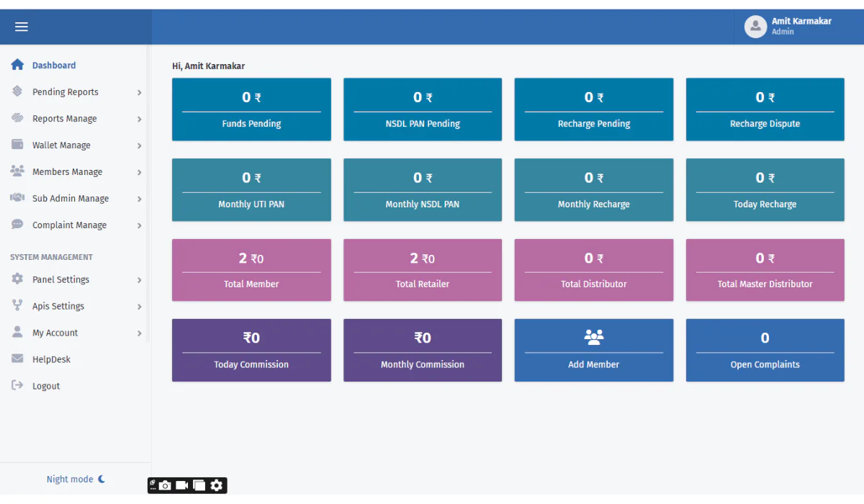Click the Apis Settings fork icon
Screen dimensions: 864x504
tap(17, 306)
